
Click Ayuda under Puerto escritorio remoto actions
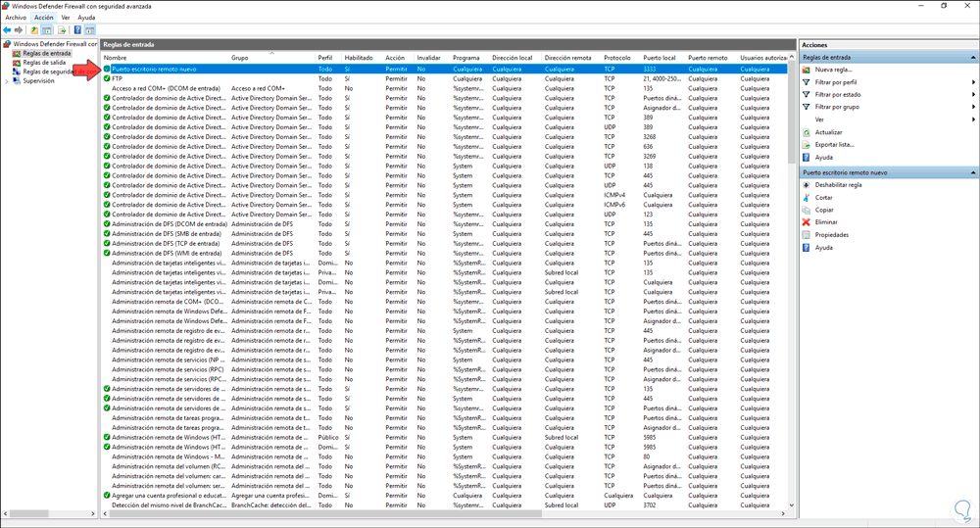click(x=824, y=248)
